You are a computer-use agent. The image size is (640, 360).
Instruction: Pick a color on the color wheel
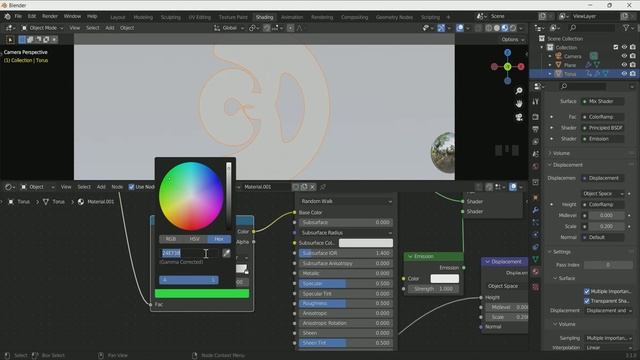(x=191, y=196)
